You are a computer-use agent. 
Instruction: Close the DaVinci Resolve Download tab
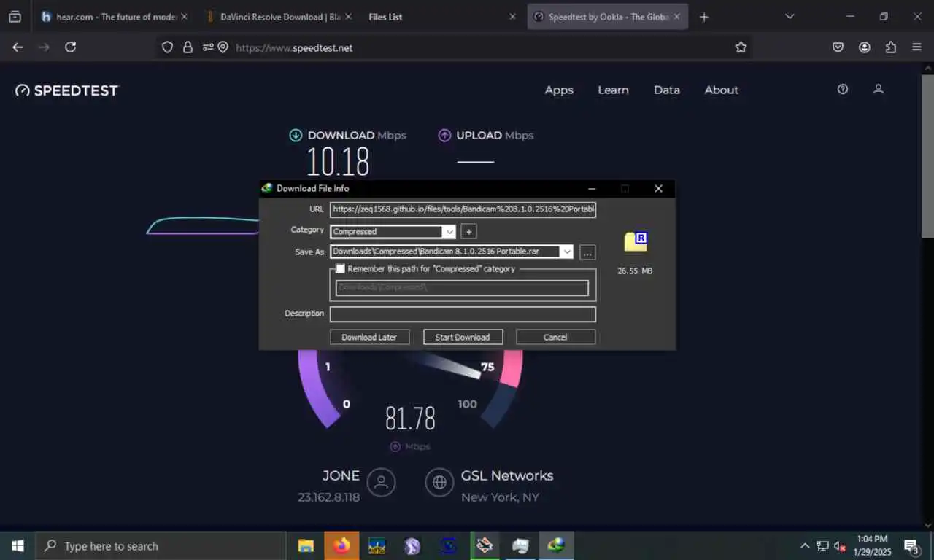click(347, 17)
